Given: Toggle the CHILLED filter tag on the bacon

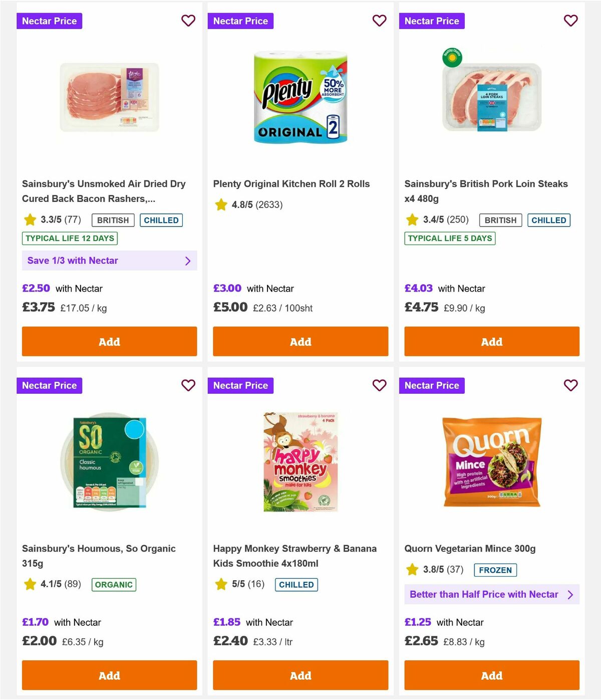Looking at the screenshot, I should [161, 220].
